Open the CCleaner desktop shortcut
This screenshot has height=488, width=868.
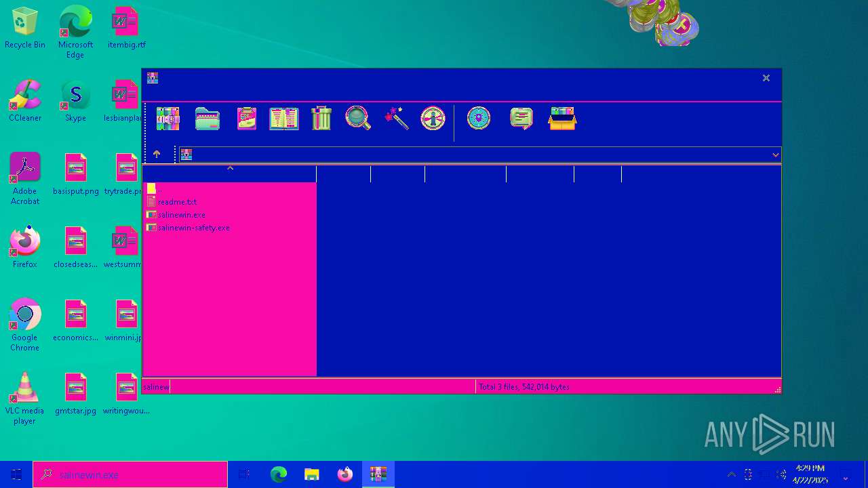25,101
